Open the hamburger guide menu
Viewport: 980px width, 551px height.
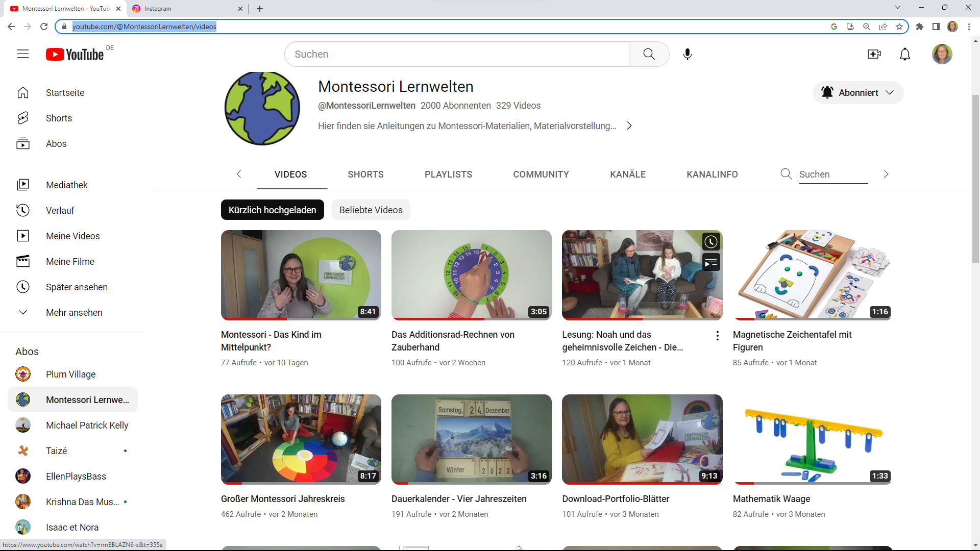click(x=23, y=54)
